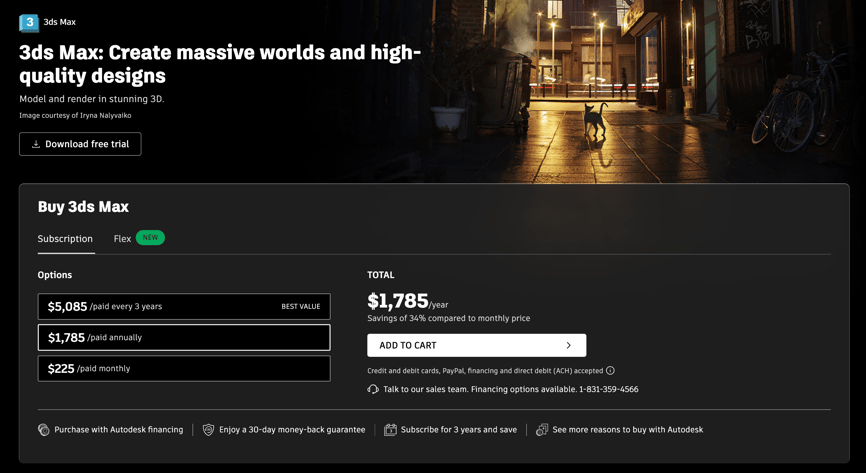Click the cat in the hero image
Viewport: 866px width, 473px height.
point(595,119)
